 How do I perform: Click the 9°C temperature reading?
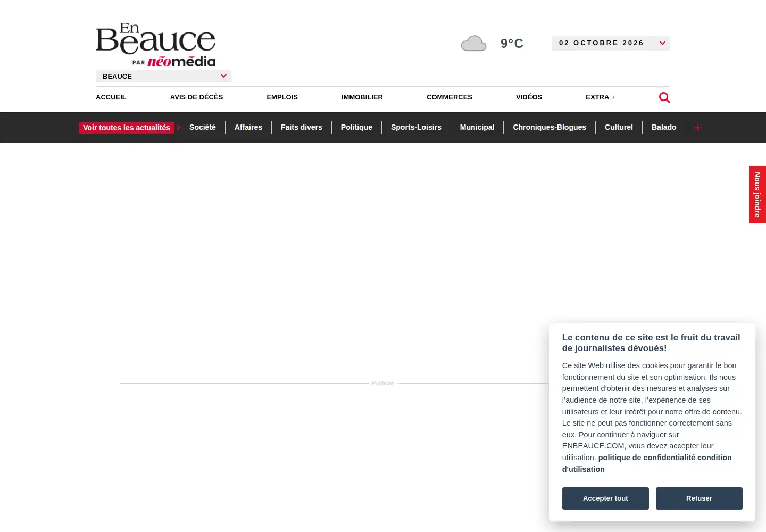(512, 44)
